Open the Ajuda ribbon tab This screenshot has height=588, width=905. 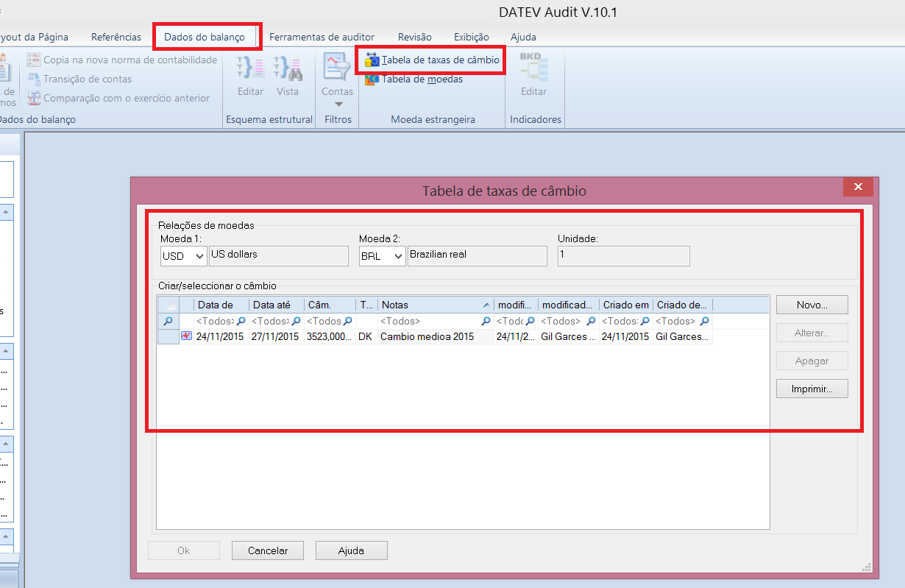(523, 37)
